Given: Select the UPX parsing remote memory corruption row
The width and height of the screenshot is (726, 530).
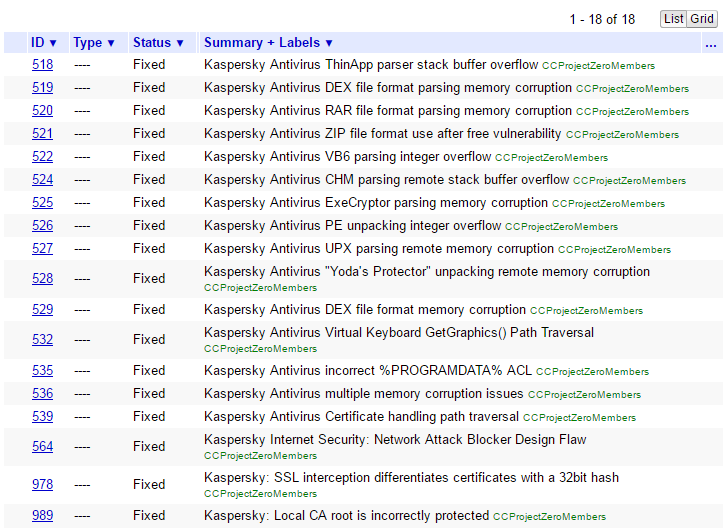Looking at the screenshot, I should point(363,249).
